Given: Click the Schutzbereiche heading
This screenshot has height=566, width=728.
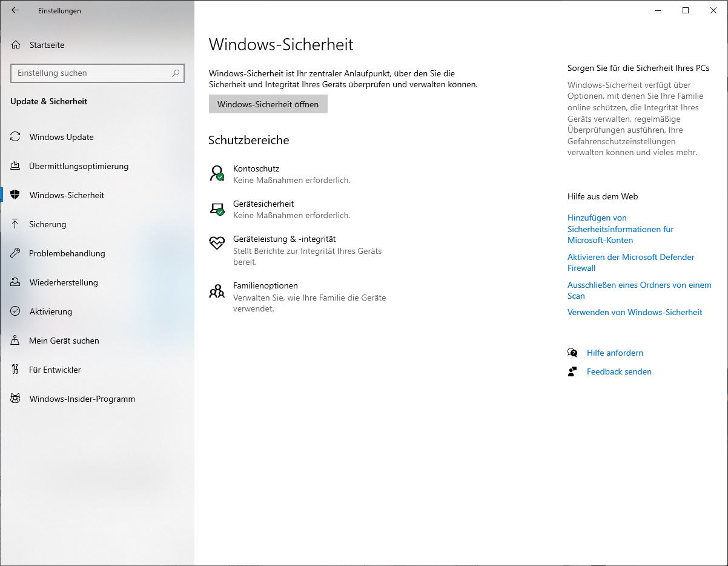Looking at the screenshot, I should 249,140.
